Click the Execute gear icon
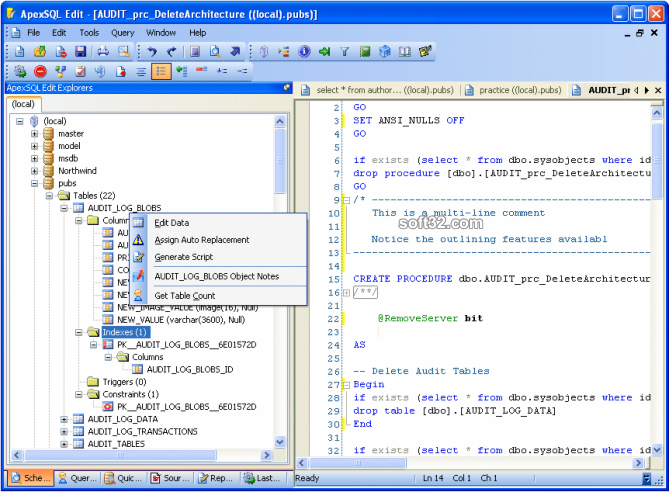 (20, 71)
